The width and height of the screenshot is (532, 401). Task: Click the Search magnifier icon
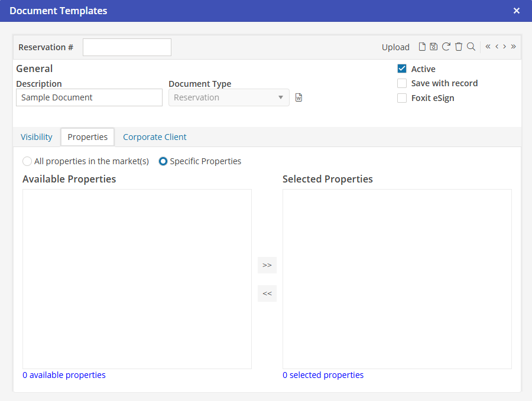point(471,47)
